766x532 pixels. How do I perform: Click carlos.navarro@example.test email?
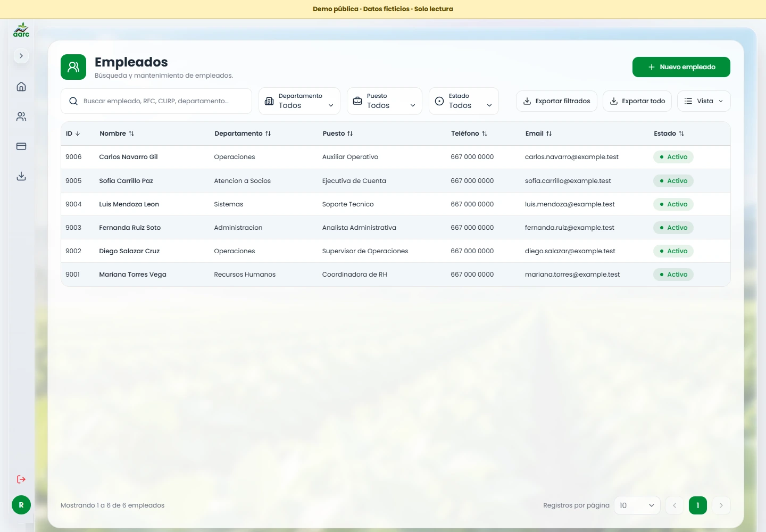click(572, 157)
